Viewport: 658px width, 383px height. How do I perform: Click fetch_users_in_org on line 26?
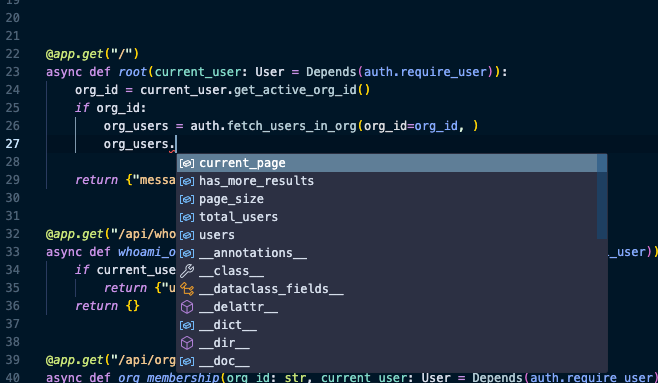[x=292, y=126]
